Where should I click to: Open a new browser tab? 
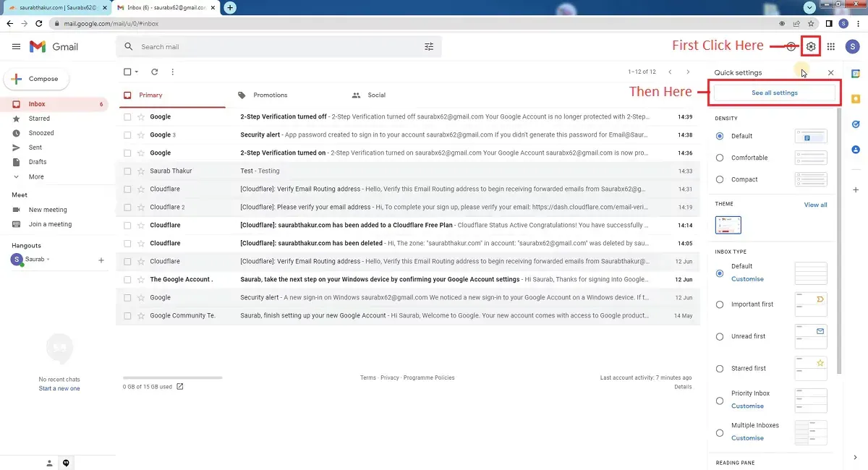click(x=230, y=7)
